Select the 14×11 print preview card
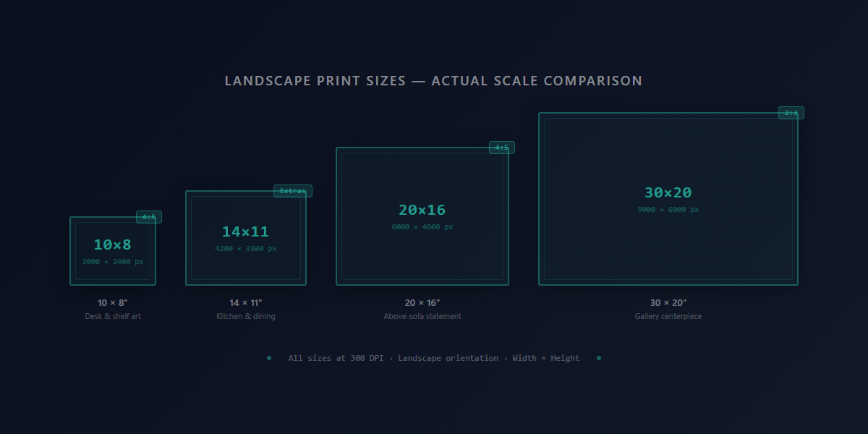 [246, 237]
